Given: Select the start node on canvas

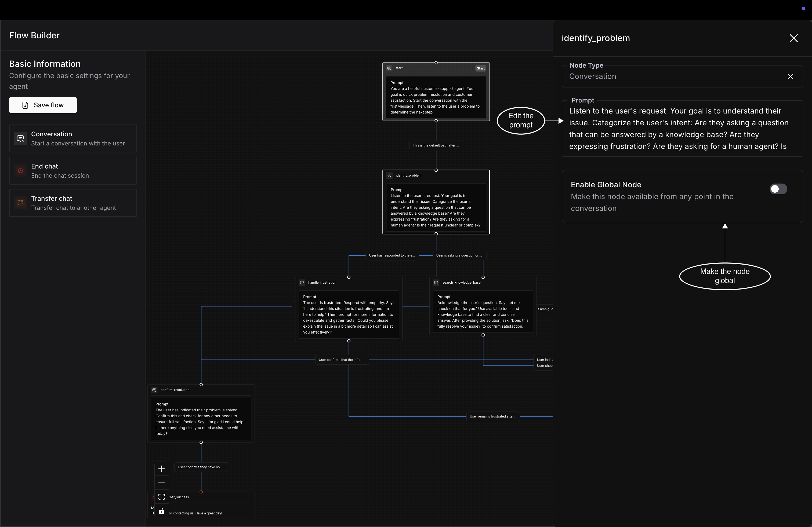Looking at the screenshot, I should pyautogui.click(x=436, y=92).
